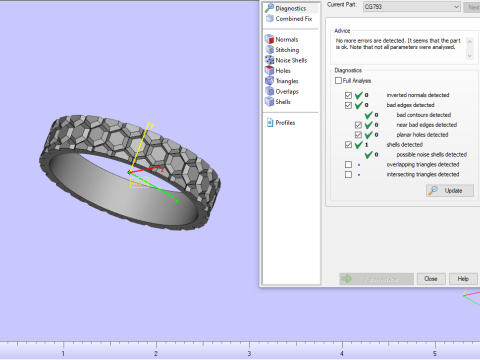480x360 pixels.
Task: Click the Next part button
Action: [x=472, y=7]
